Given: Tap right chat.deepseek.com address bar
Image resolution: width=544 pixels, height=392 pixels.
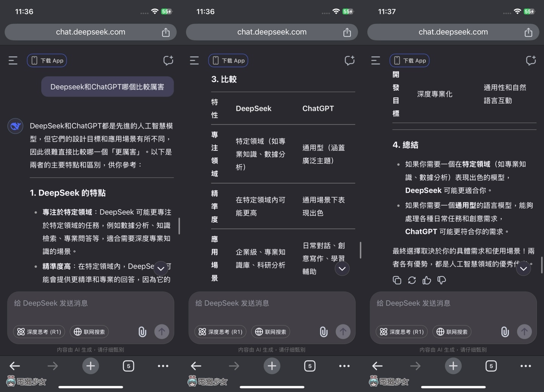Looking at the screenshot, I should coord(453,32).
